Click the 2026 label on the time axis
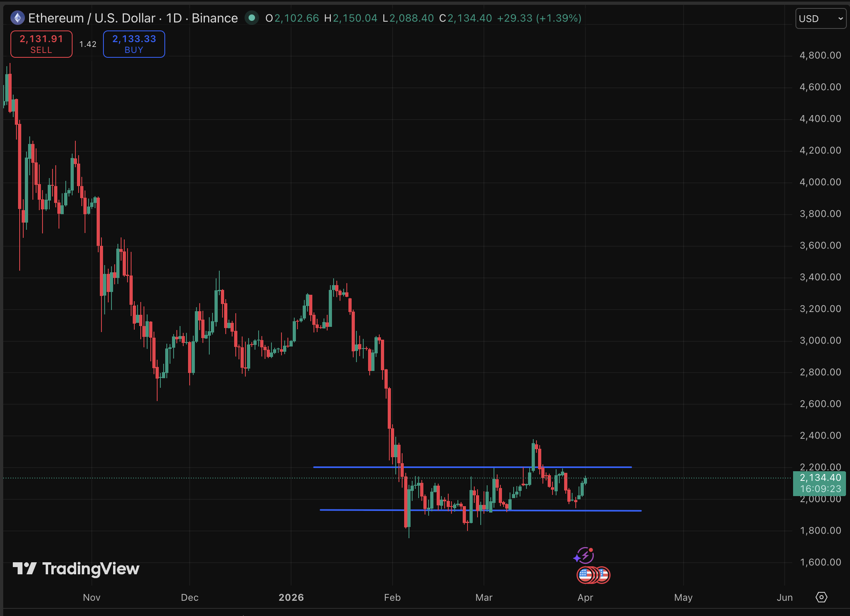 pos(291,597)
